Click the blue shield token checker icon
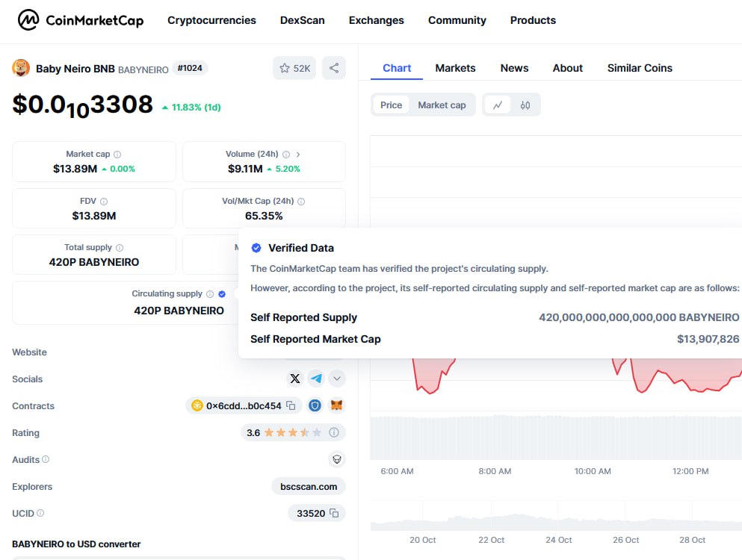The image size is (742, 560). pyautogui.click(x=315, y=405)
